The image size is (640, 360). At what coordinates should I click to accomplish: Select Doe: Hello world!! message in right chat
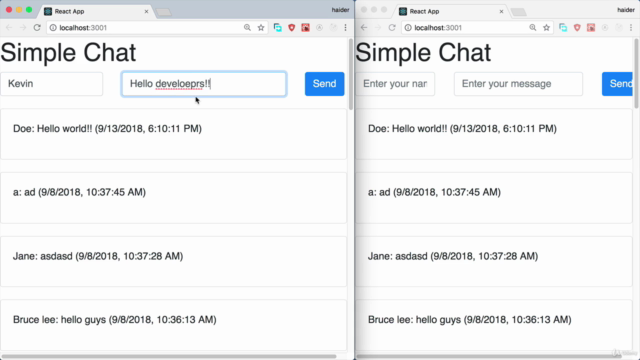pos(494,134)
